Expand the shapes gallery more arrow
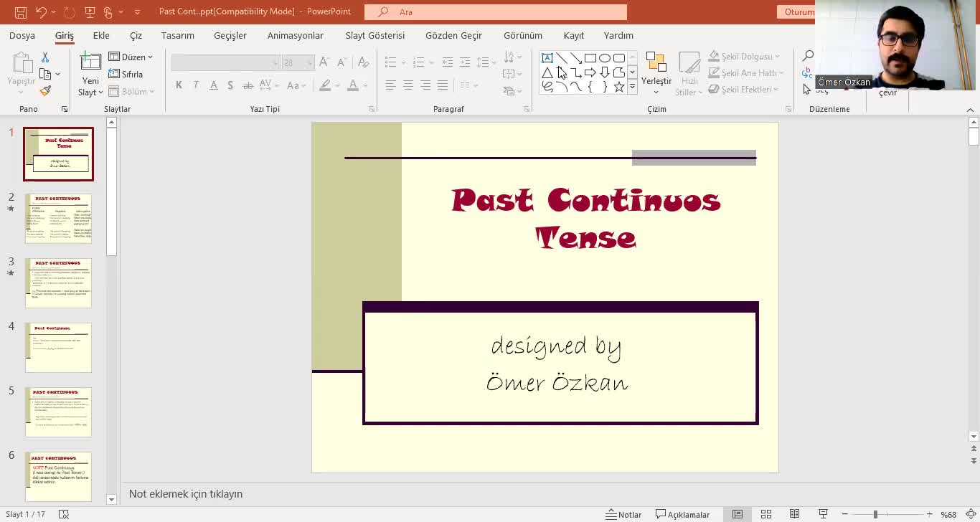This screenshot has height=522, width=980. pos(632,87)
